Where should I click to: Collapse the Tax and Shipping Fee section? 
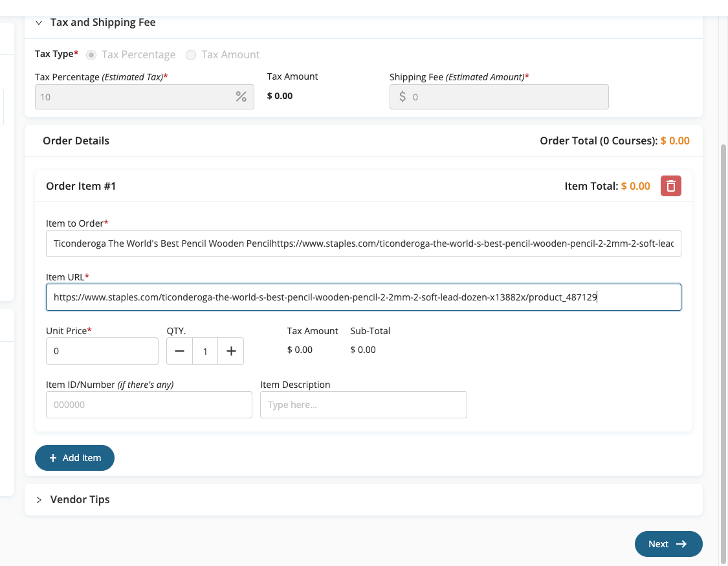pos(39,22)
